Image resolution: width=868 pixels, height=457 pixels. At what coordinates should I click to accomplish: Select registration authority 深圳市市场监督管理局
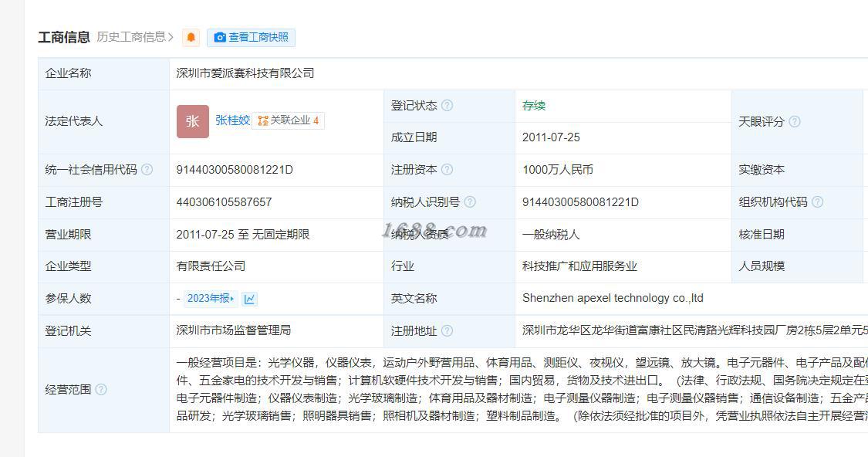tap(234, 330)
